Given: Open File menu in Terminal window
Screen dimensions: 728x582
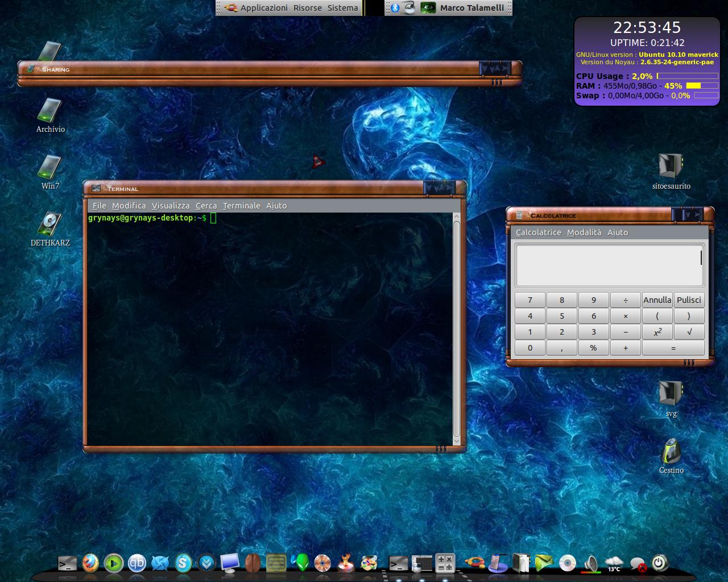Looking at the screenshot, I should click(99, 206).
